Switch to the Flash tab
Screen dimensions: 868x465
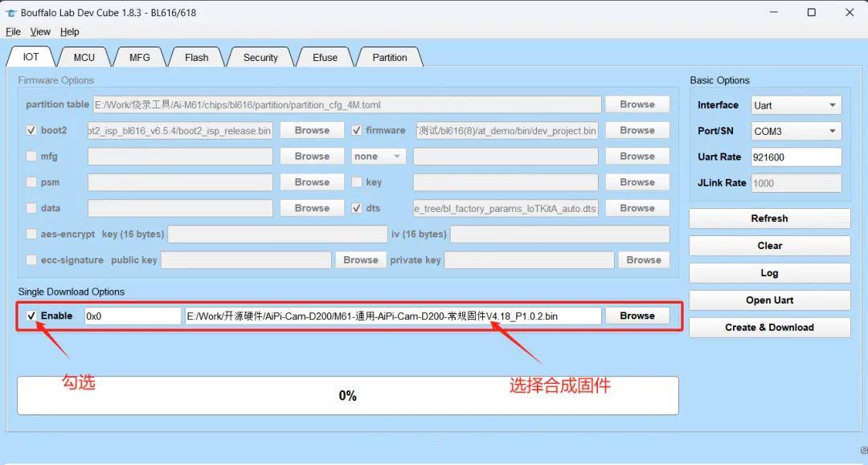tap(197, 58)
